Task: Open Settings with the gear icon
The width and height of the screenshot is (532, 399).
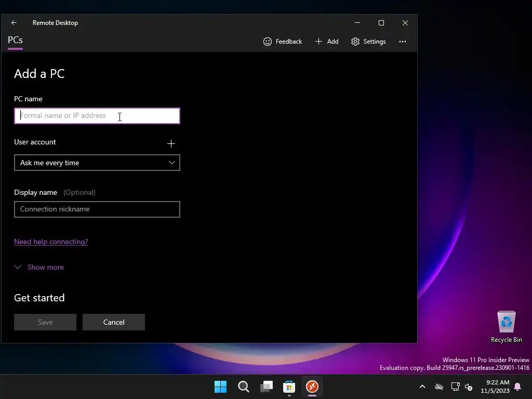Action: coord(368,42)
